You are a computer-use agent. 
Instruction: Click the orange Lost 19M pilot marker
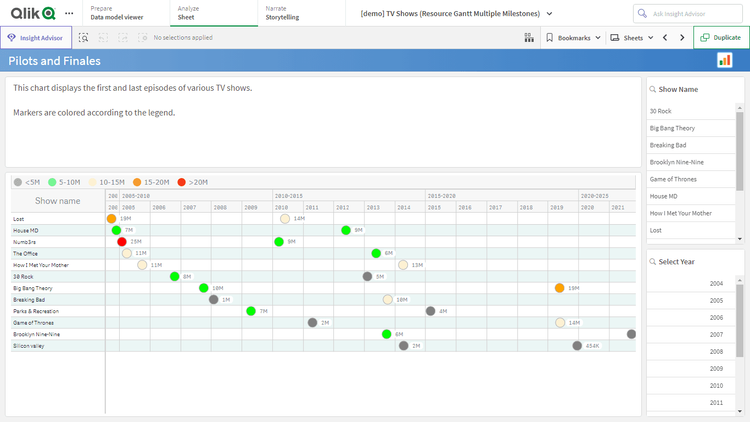click(x=111, y=218)
